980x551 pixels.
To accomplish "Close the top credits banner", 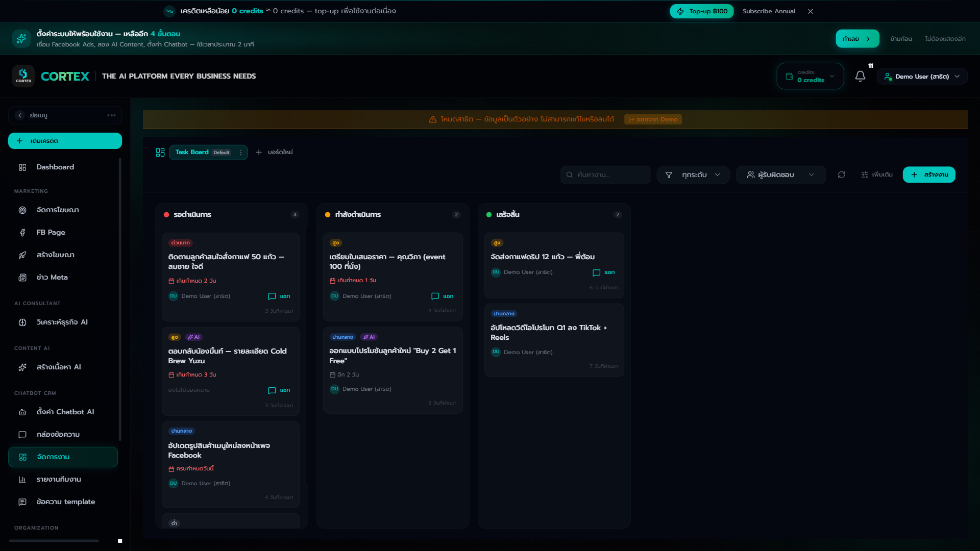I will [x=811, y=11].
